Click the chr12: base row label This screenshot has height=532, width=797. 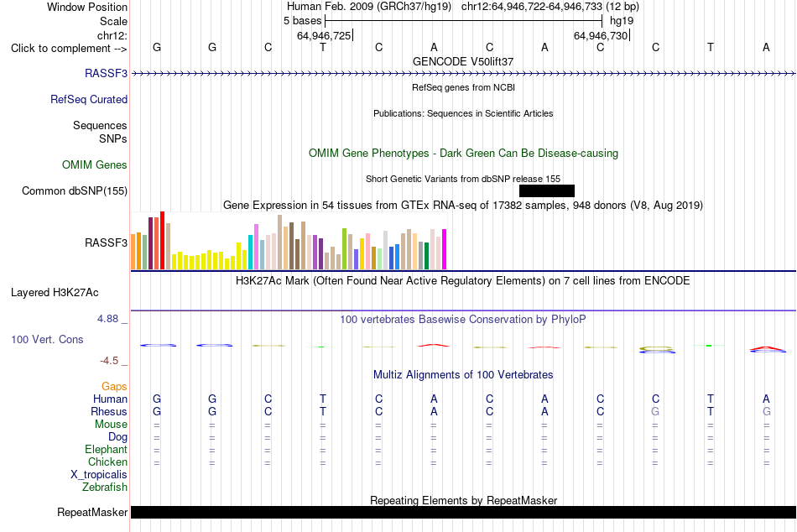[x=112, y=35]
